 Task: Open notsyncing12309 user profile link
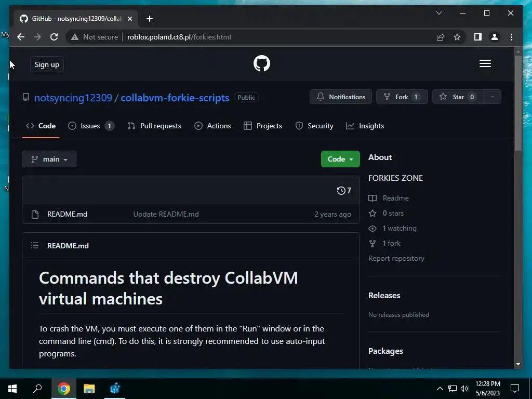pyautogui.click(x=73, y=98)
